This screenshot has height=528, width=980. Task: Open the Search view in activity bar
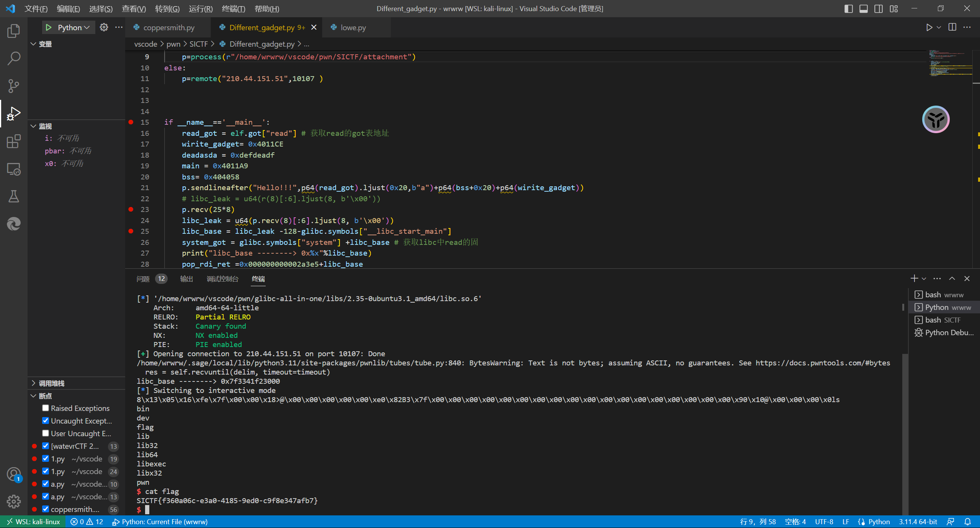(14, 59)
